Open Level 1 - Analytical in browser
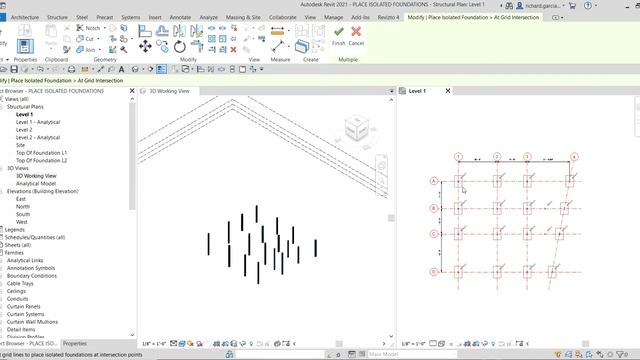640x360 pixels. pyautogui.click(x=38, y=122)
